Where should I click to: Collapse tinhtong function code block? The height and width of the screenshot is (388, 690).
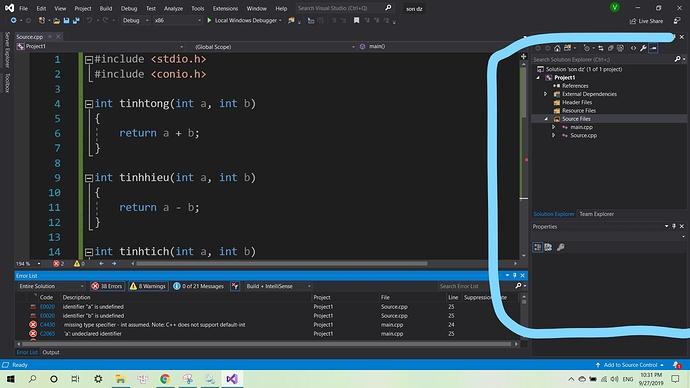(x=88, y=104)
